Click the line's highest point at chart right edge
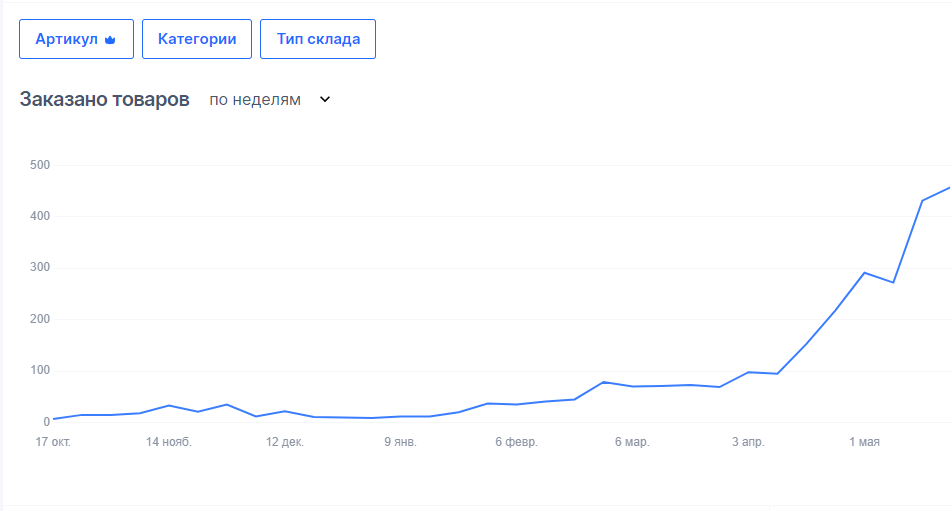 (x=948, y=187)
